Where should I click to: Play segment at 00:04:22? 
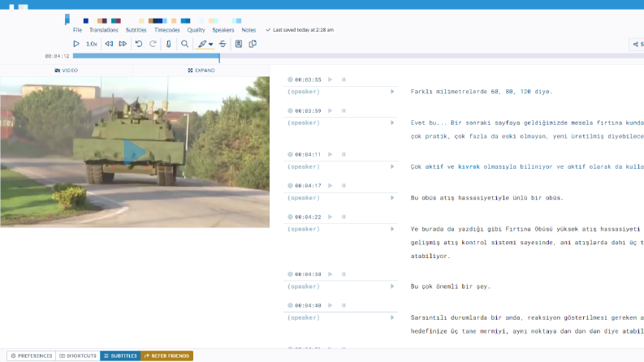point(330,217)
